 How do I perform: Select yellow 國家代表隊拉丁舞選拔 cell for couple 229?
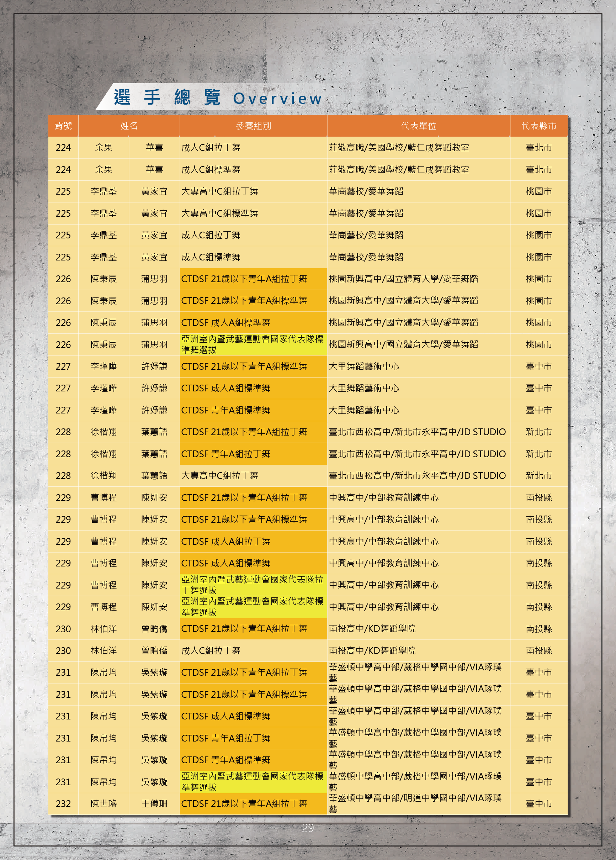point(253,585)
